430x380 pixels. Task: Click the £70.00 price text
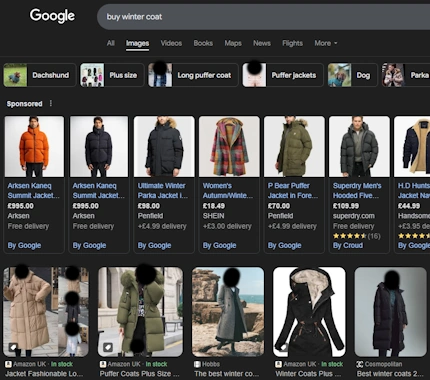279,206
